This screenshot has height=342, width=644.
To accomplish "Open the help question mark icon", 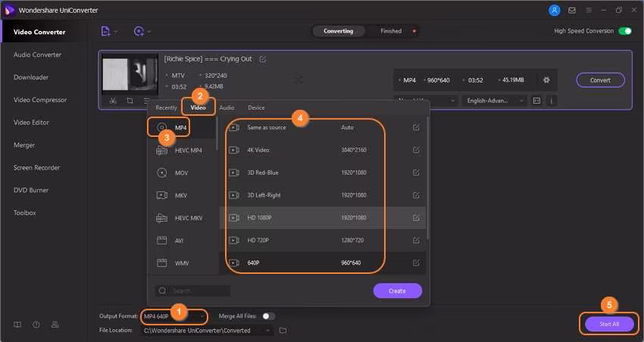I will tap(36, 325).
